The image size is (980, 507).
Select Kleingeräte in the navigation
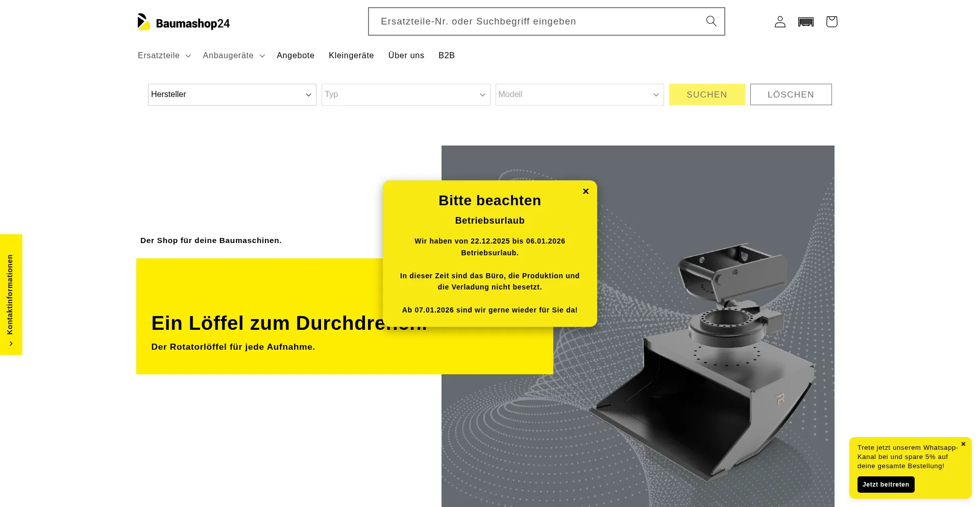[x=351, y=55]
